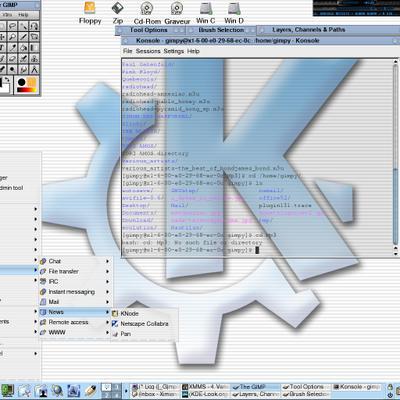The image size is (400, 400).
Task: Open KNode from the News submenu
Action: pyautogui.click(x=144, y=314)
